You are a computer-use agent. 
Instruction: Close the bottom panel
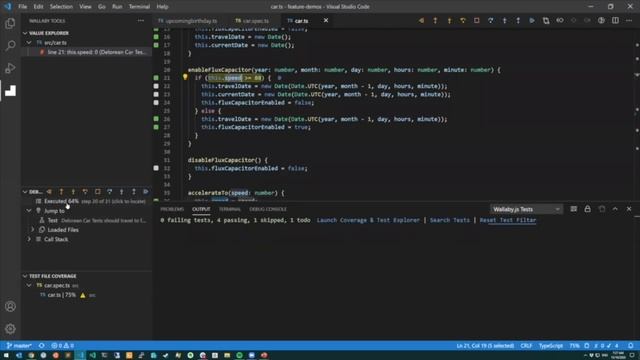click(629, 209)
